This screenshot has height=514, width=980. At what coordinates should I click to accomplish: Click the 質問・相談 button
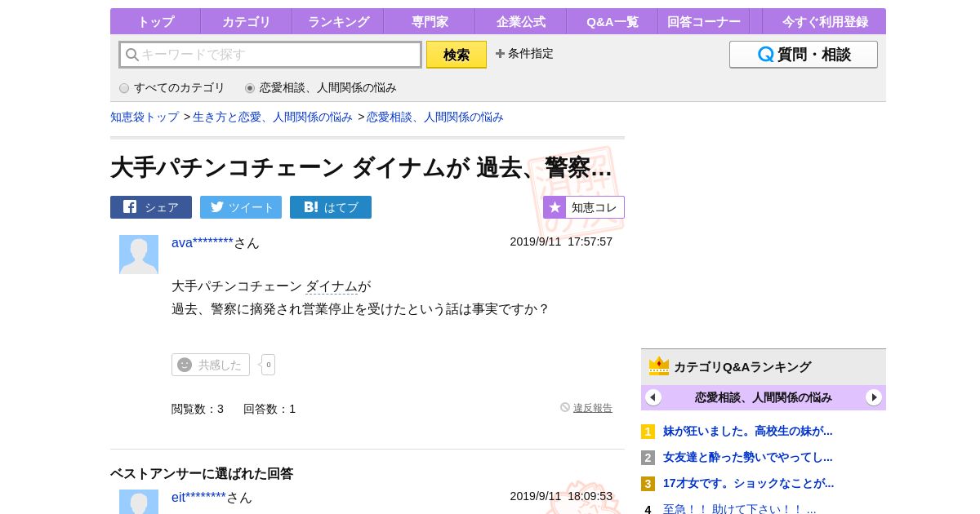coord(804,55)
